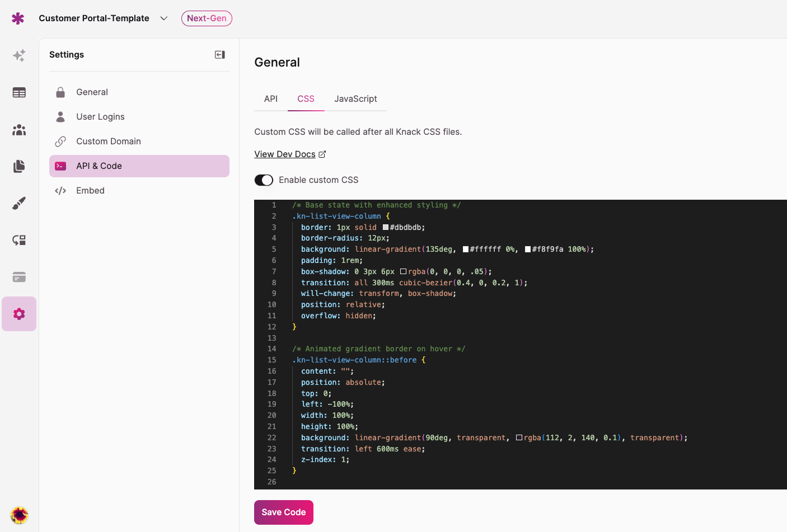
Task: Click the '.kn-list-view-column {' selector line
Action: (341, 216)
